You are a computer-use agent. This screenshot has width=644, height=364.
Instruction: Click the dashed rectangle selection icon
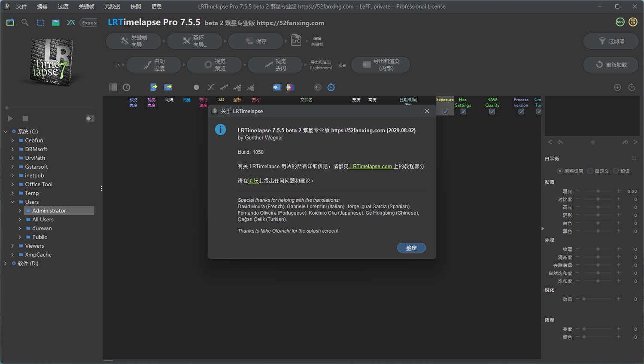coord(40,23)
